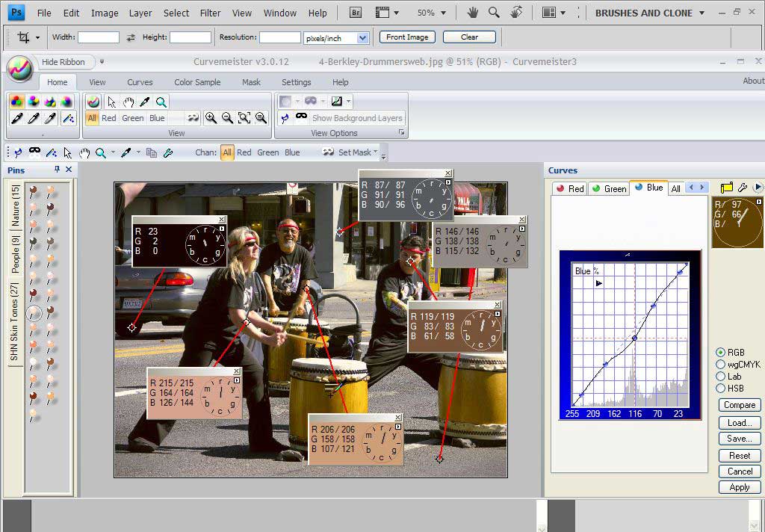This screenshot has height=532, width=765.
Task: Select the wgCMYK color mode radio button
Action: pos(721,365)
